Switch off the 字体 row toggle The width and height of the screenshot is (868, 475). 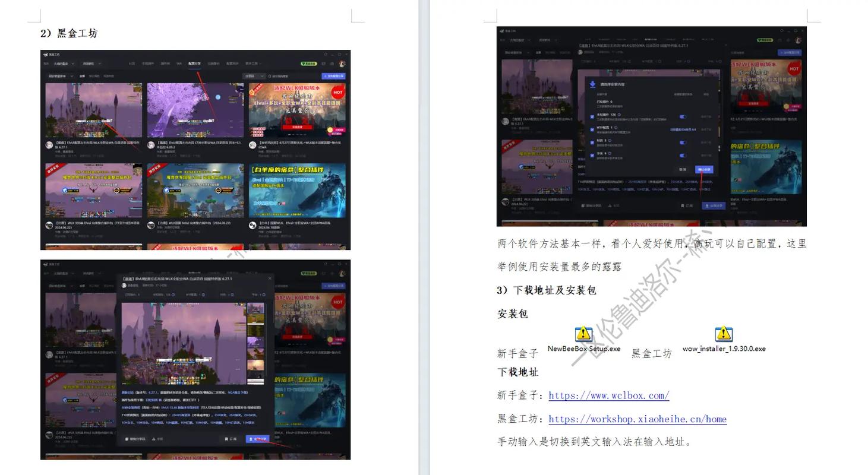tap(683, 156)
